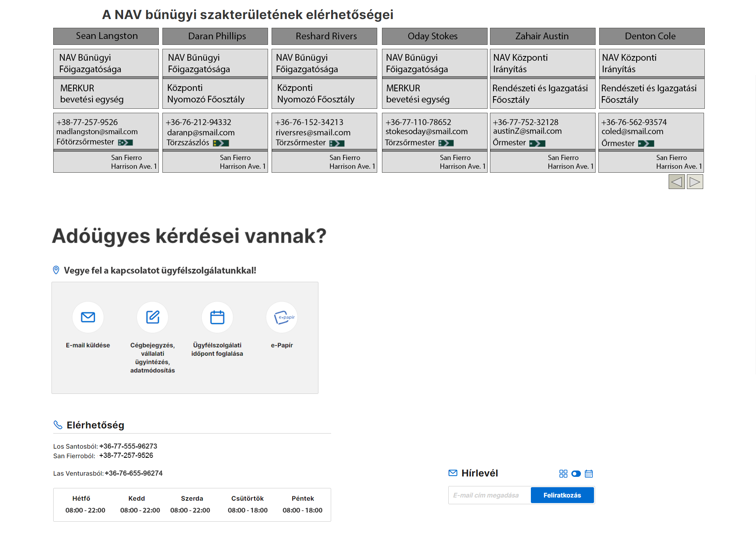
Task: Click the envelope icon next to Hírlevél
Action: (453, 473)
